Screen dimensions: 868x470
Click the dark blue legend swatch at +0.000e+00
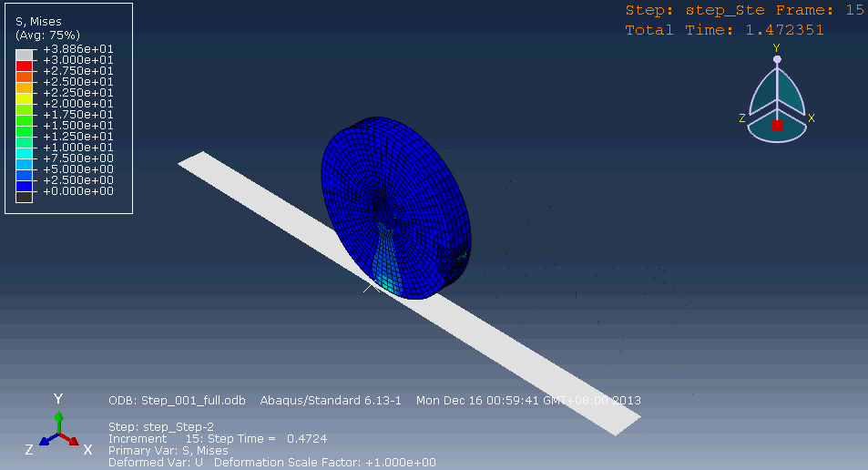point(24,186)
